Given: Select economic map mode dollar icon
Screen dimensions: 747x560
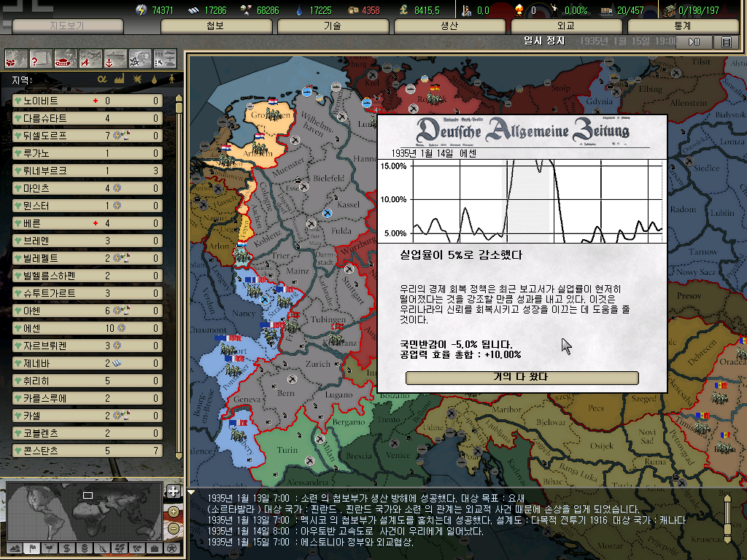Looking at the screenshot, I should coord(67,548).
